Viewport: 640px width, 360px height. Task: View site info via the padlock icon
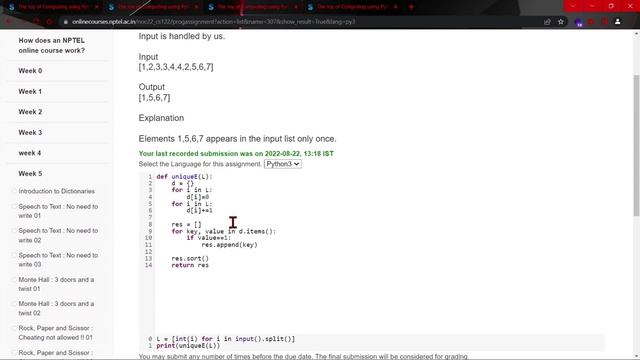click(65, 22)
